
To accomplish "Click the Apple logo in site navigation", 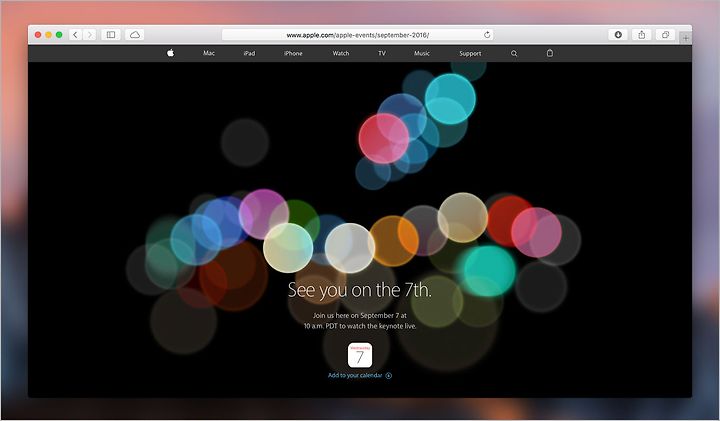I will pos(170,53).
